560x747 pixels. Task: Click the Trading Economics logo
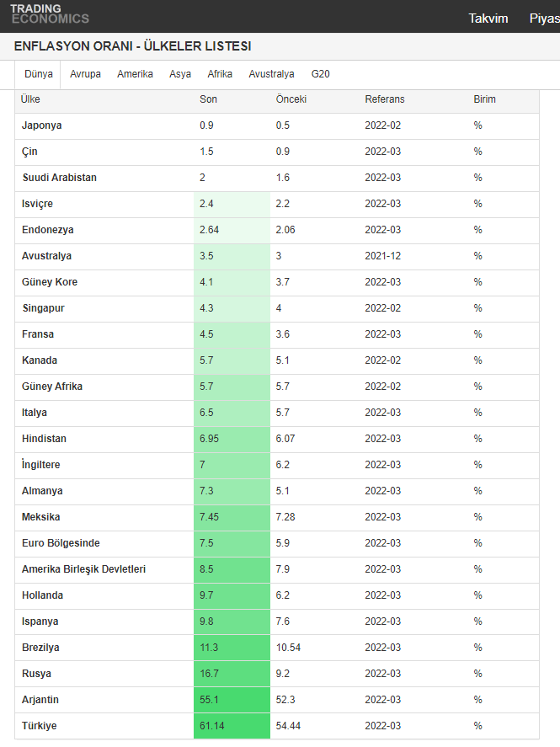point(50,14)
